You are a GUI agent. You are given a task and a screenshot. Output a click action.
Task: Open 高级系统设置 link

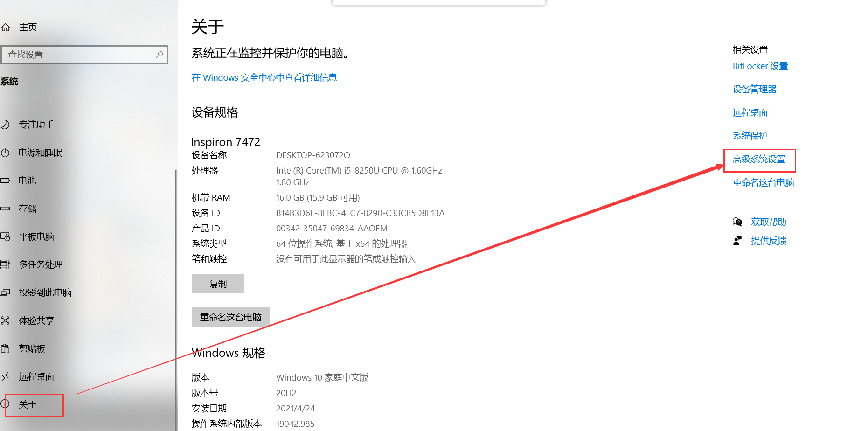(759, 160)
